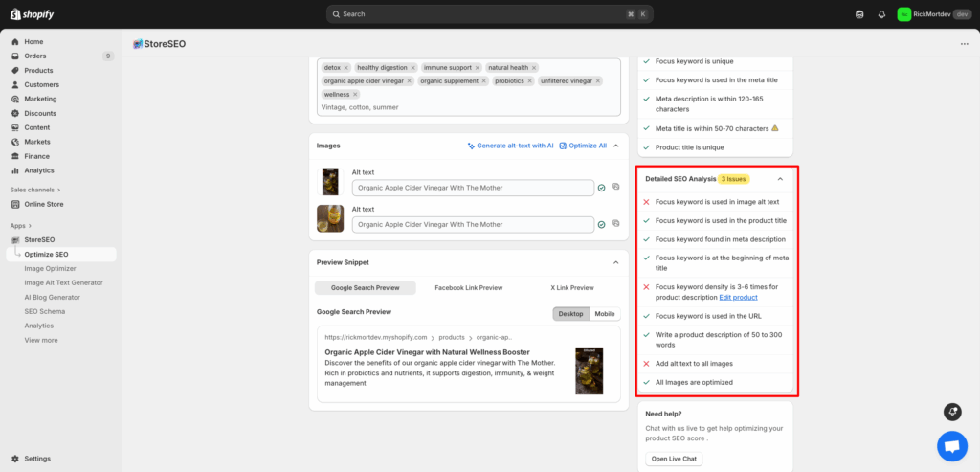Open Shopify Settings in the sidebar
The height and width of the screenshot is (472, 980).
pyautogui.click(x=38, y=459)
